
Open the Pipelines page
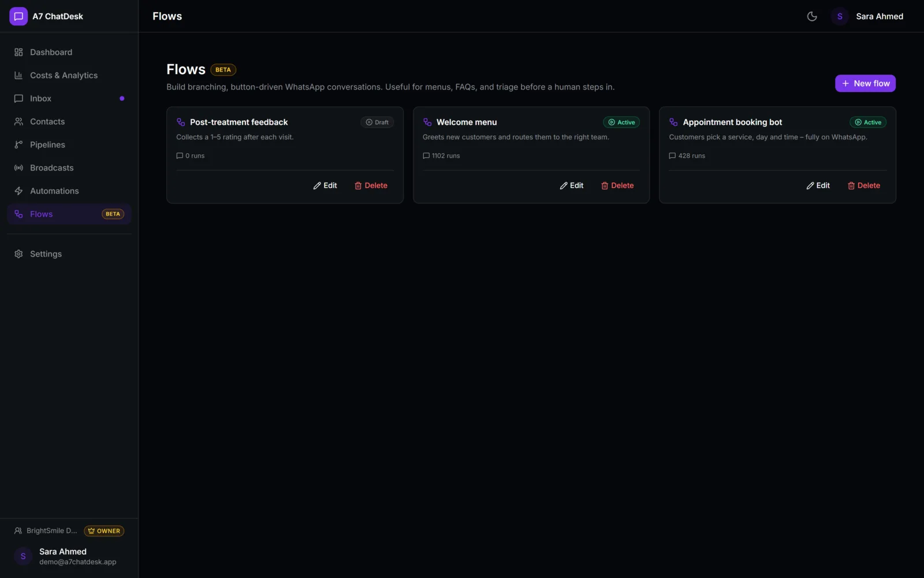pos(69,144)
